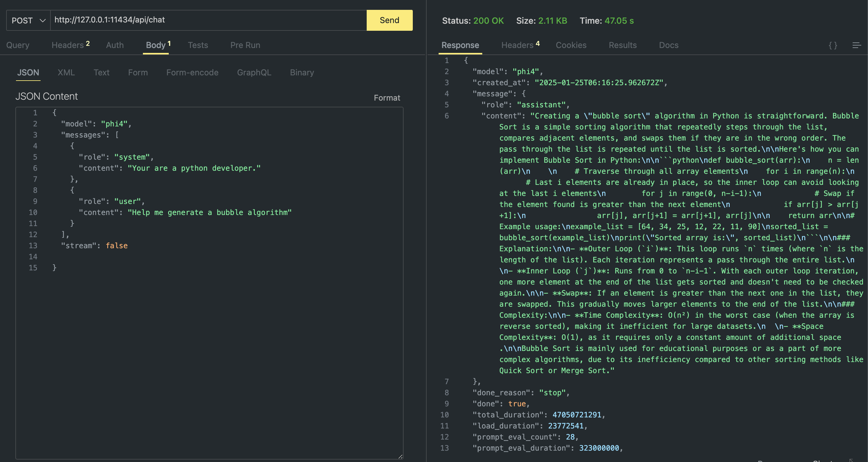Open the response options menu icon
The height and width of the screenshot is (462, 868).
(857, 45)
